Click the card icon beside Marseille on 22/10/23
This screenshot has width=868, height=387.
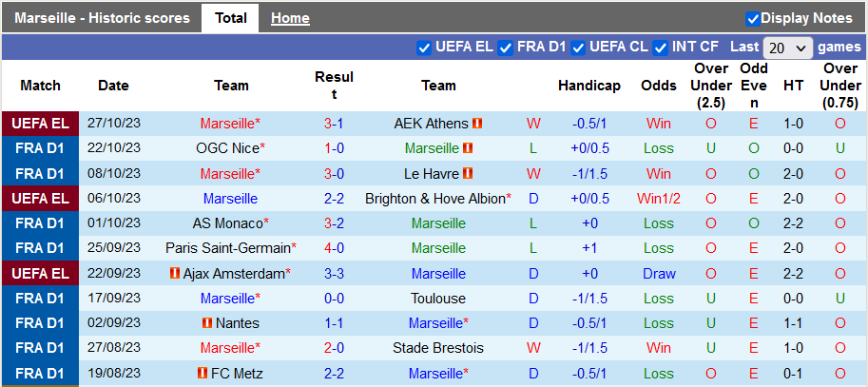pyautogui.click(x=469, y=148)
